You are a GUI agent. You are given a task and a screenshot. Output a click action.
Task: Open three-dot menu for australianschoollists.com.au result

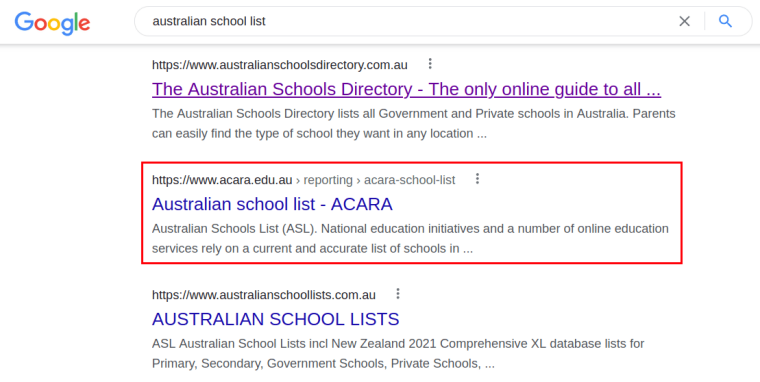397,294
